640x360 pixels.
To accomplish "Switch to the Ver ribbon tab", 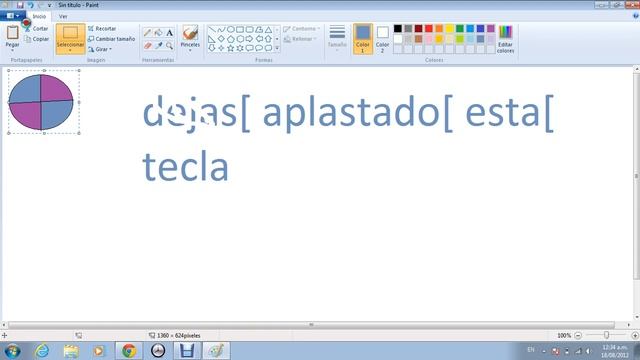I will [63, 16].
